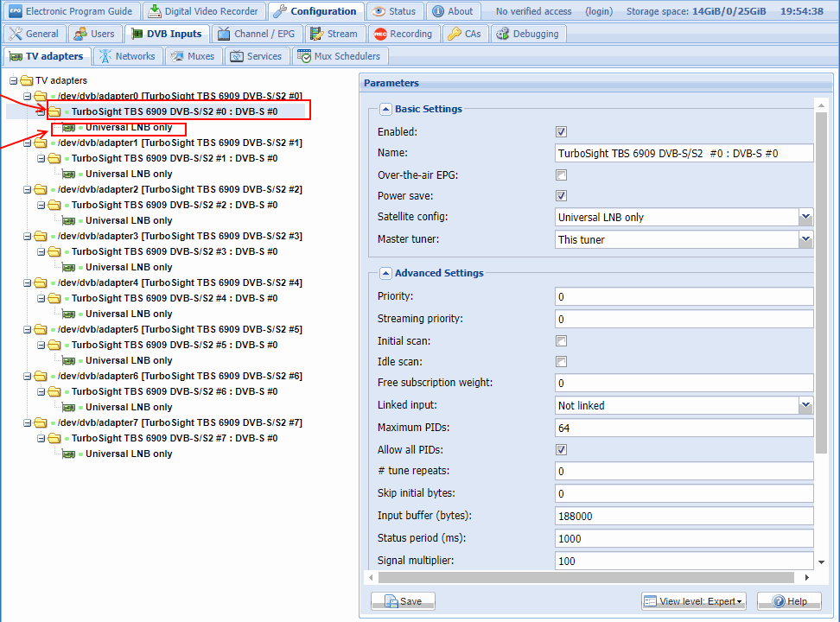Viewport: 840px width, 622px height.
Task: Click the LNB card icon under adapter6
Action: tap(68, 407)
